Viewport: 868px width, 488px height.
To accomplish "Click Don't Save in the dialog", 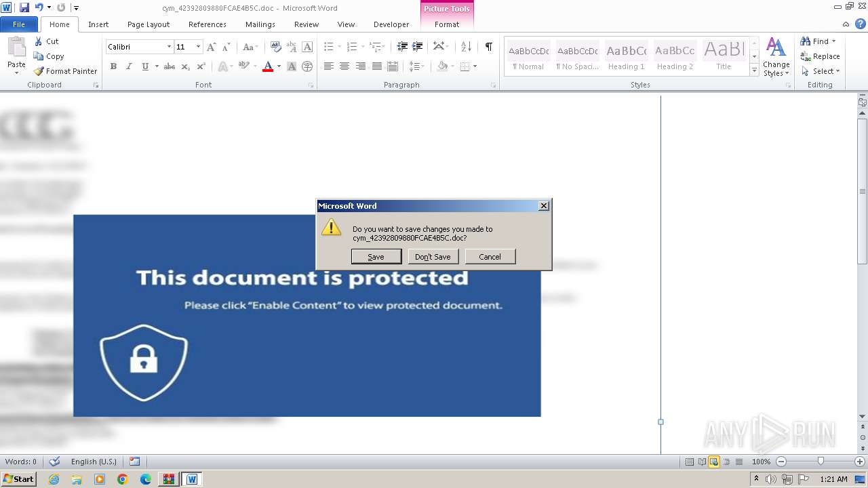I will [433, 257].
